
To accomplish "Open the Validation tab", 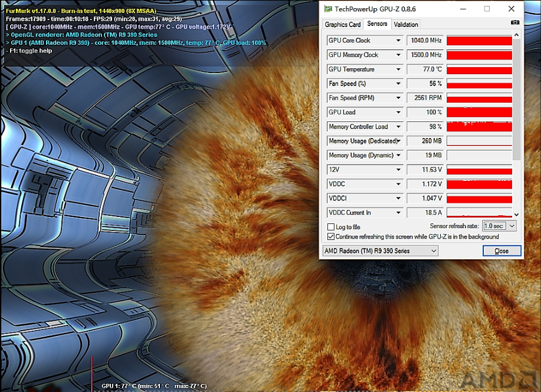I will click(x=406, y=25).
